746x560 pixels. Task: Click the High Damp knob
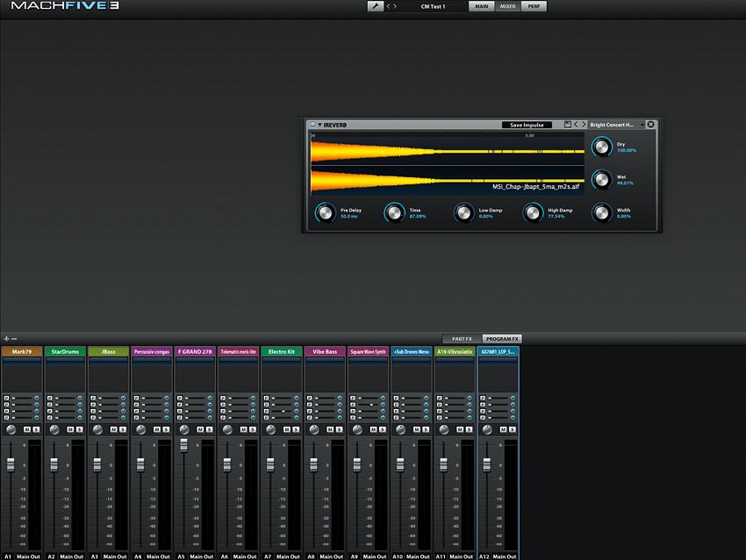click(x=533, y=213)
